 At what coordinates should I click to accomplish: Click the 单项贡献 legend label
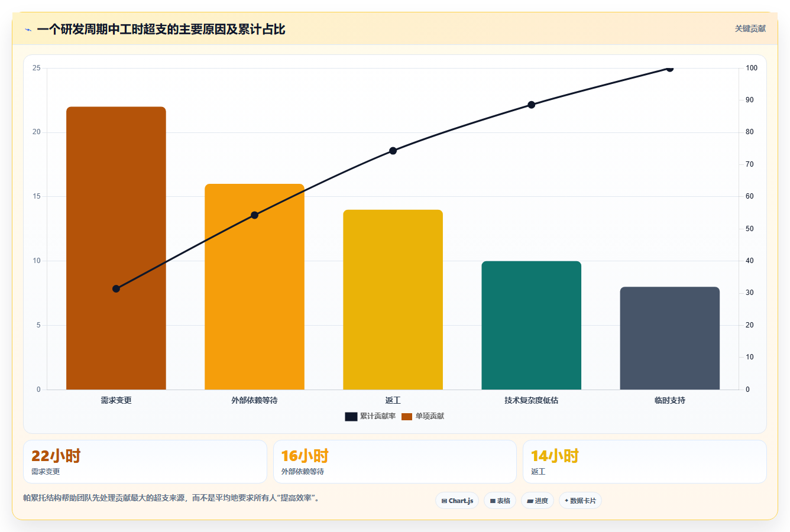[x=430, y=416]
